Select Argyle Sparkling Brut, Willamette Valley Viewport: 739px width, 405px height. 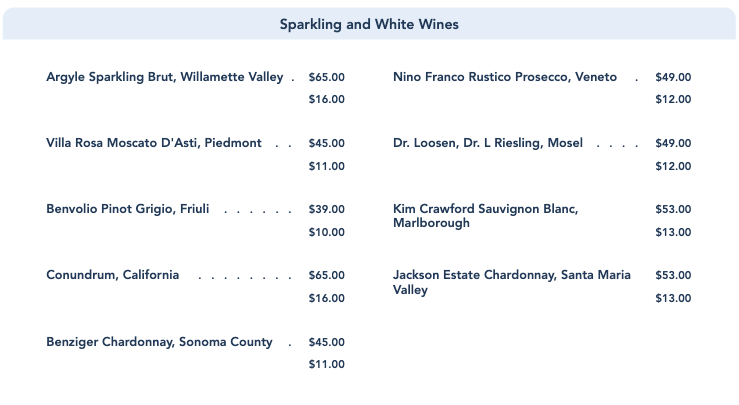point(165,77)
